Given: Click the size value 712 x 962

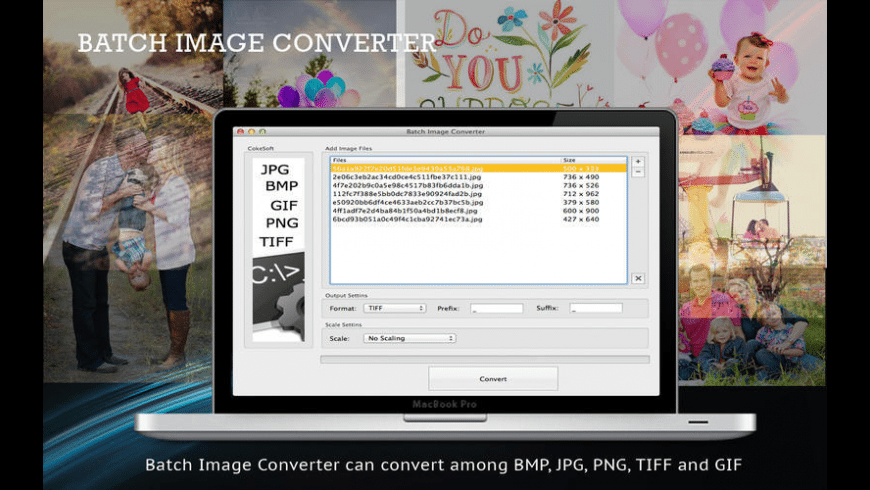Looking at the screenshot, I should 581,194.
